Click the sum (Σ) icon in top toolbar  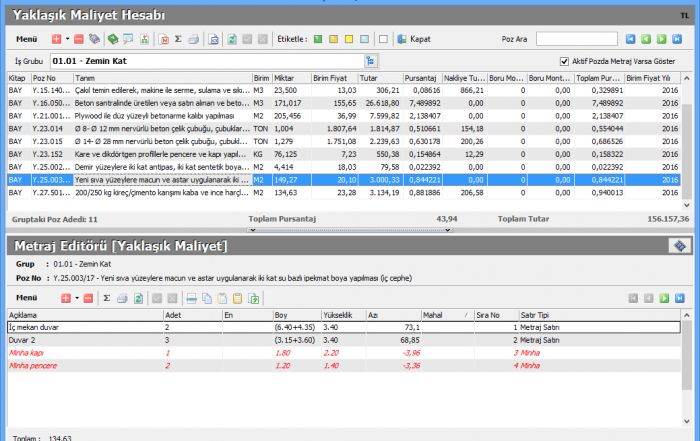[178, 39]
